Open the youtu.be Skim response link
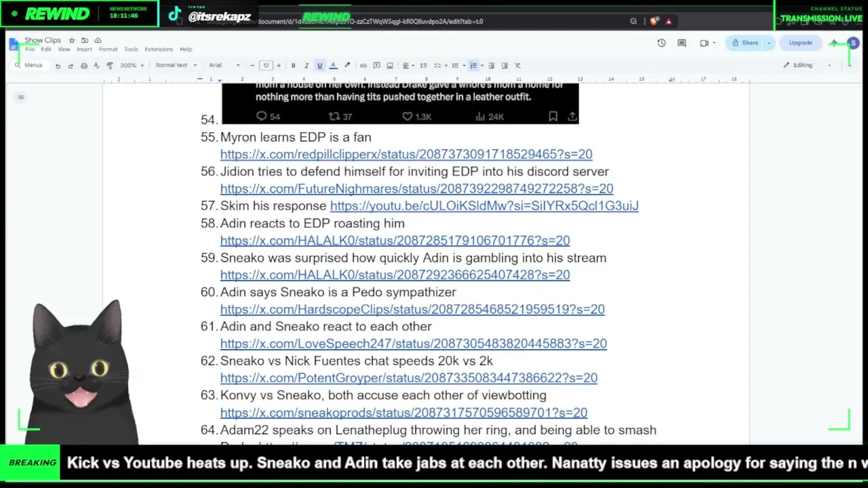Viewport: 868px width, 488px height. (x=484, y=206)
